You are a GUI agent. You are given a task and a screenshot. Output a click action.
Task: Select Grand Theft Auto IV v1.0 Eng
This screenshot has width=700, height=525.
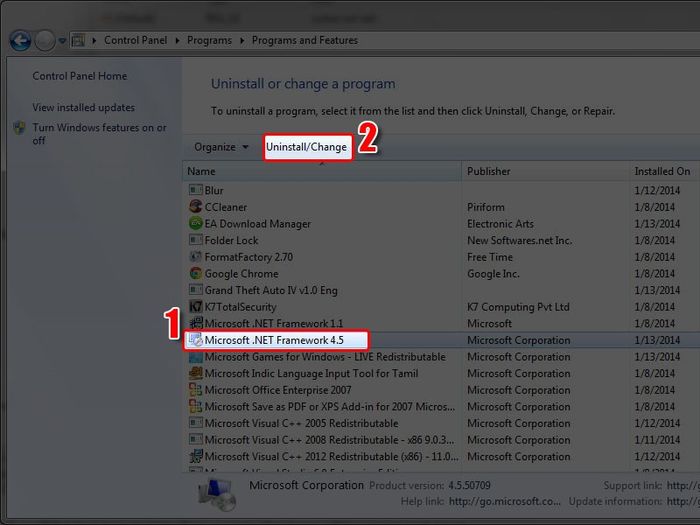pyautogui.click(x=271, y=290)
